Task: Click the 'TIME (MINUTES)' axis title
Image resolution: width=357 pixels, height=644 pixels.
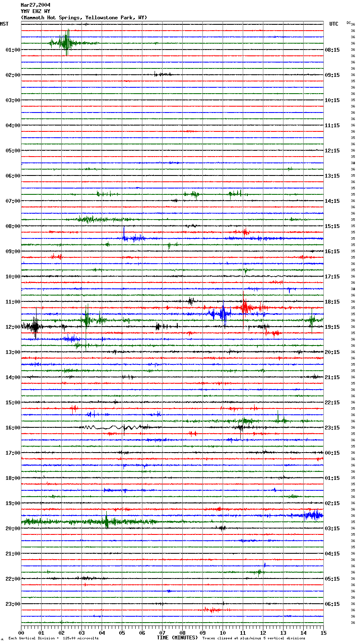Action: [177, 638]
